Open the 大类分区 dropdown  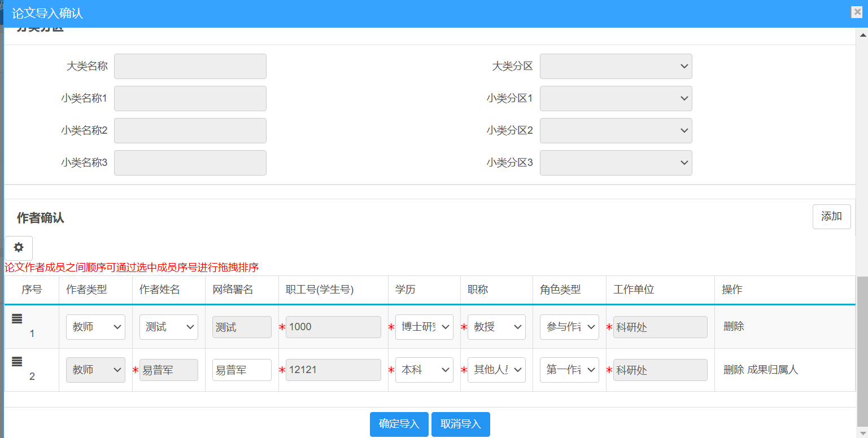[616, 67]
